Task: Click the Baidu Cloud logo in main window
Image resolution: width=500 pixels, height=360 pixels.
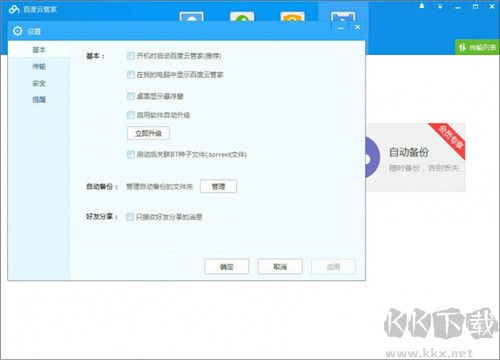Action: pos(14,9)
